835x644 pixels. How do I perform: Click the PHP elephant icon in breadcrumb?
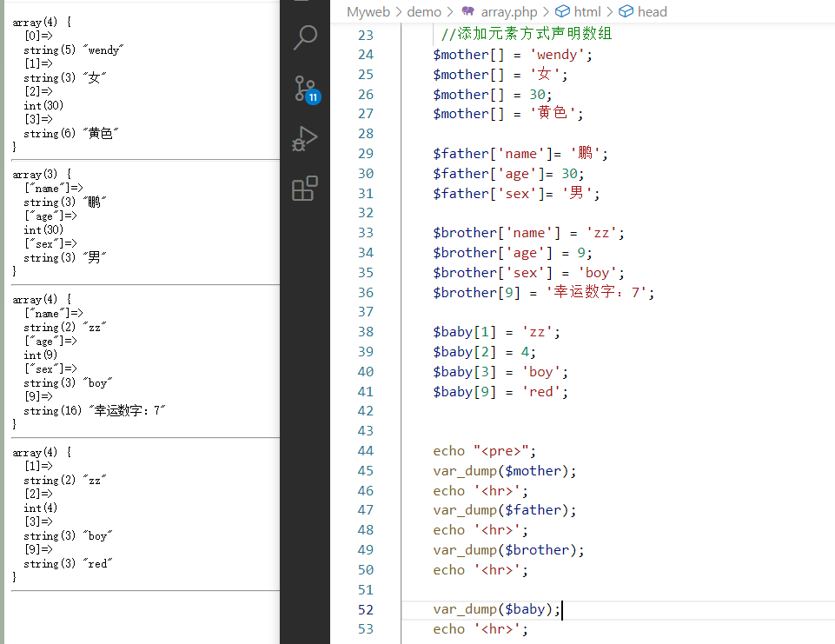(x=468, y=11)
